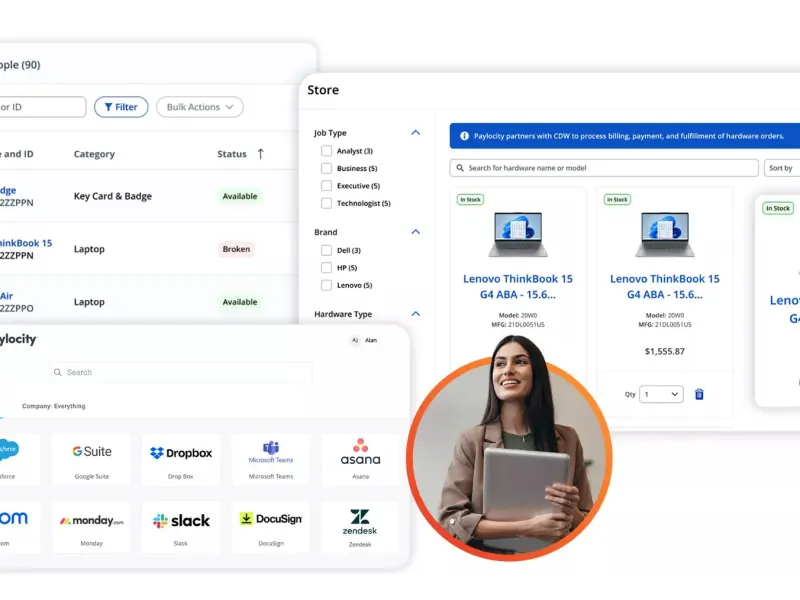Open the DocuSign app tile
This screenshot has width=800, height=600.
(270, 526)
